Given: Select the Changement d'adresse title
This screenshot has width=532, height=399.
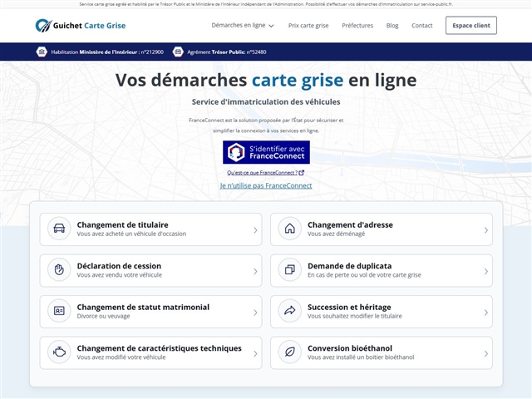Looking at the screenshot, I should [x=350, y=225].
